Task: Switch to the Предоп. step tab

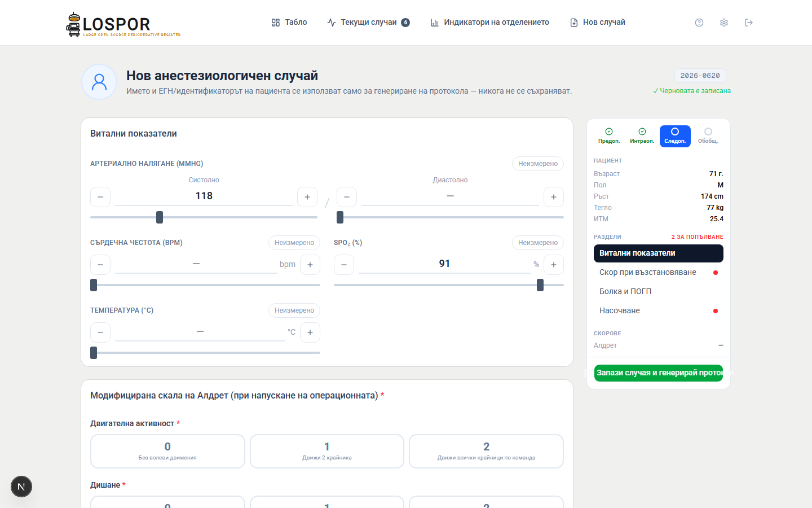Action: click(x=609, y=136)
